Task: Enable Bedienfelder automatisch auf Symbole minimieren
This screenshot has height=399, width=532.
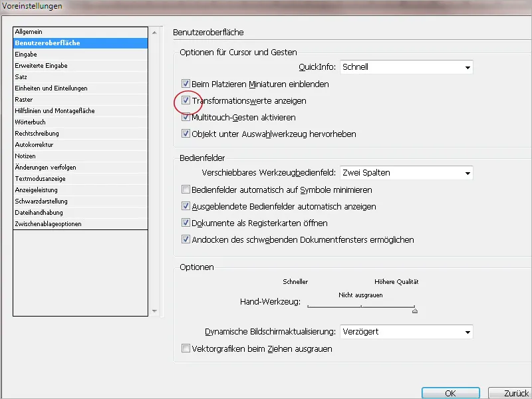Action: point(186,190)
